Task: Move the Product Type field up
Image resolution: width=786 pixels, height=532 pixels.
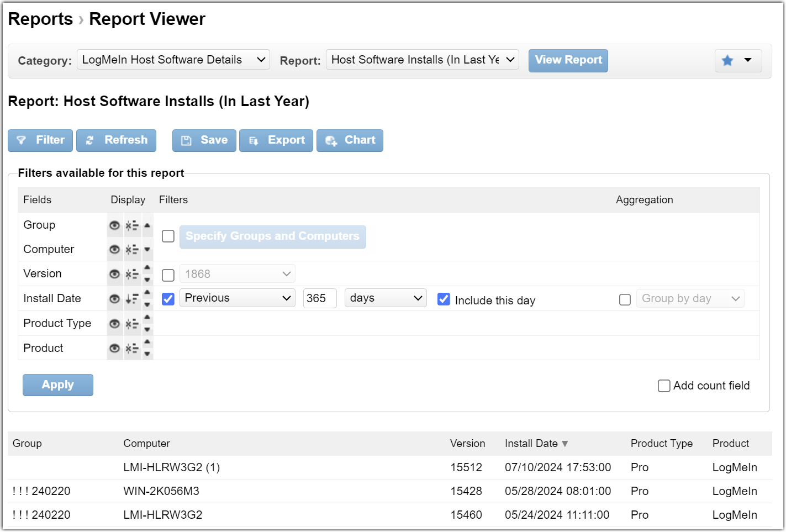Action: coord(147,318)
